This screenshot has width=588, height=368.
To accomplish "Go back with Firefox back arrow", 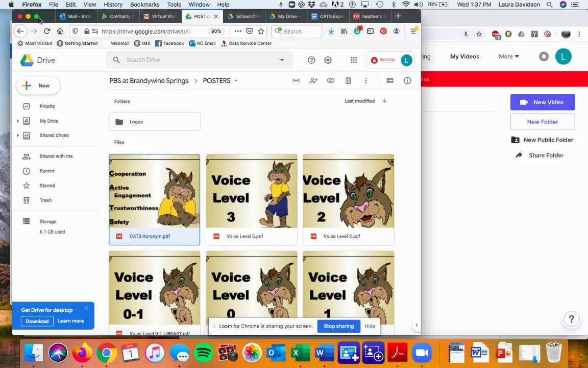I will pos(20,31).
